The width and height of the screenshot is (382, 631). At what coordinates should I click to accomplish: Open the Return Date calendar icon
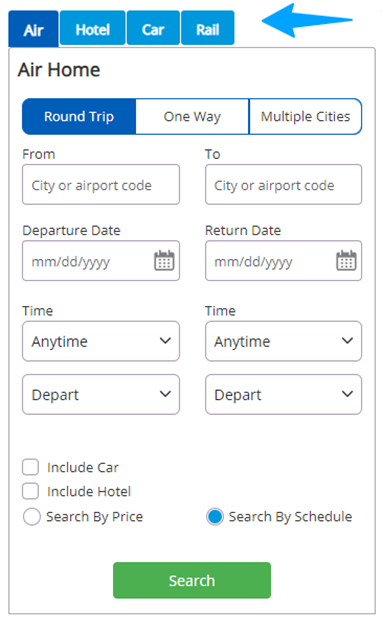click(346, 260)
